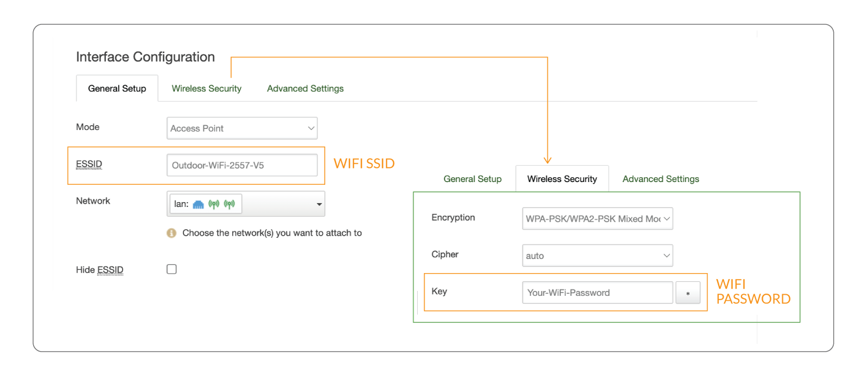The image size is (868, 376).
Task: Expand the Cipher dropdown set to auto
Action: [x=597, y=256]
